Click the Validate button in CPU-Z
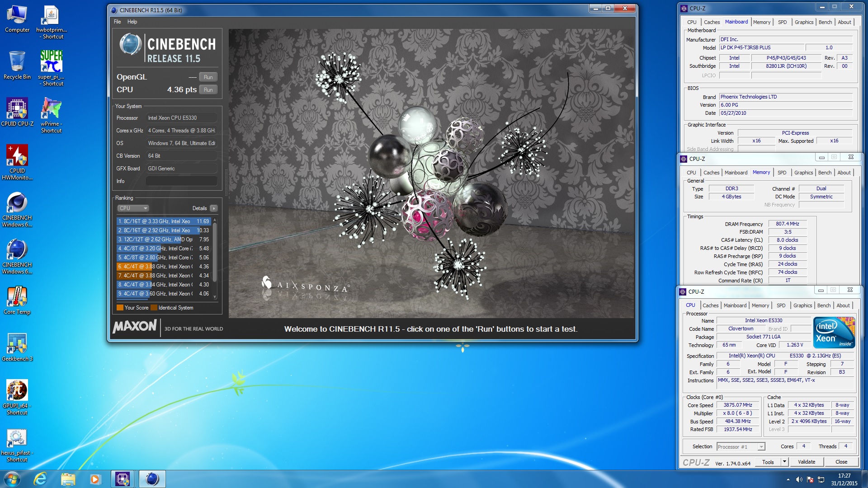Image resolution: width=868 pixels, height=488 pixels. coord(806,462)
